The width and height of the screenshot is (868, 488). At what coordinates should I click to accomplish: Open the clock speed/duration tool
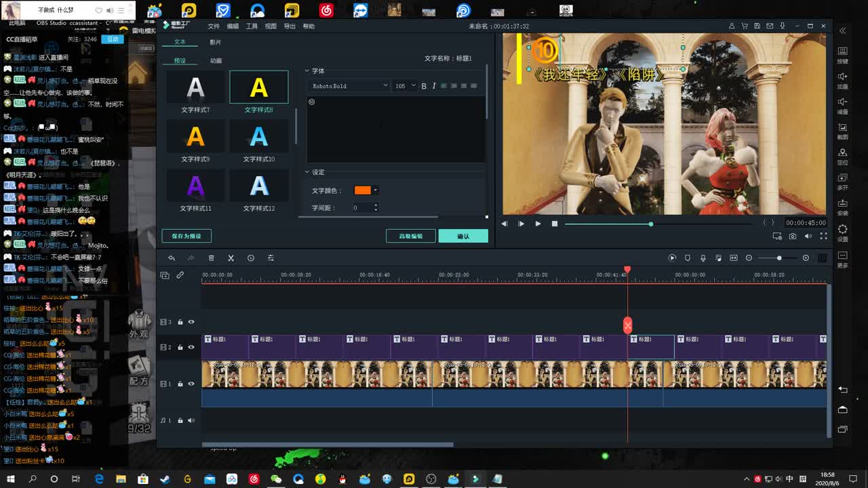(251, 258)
